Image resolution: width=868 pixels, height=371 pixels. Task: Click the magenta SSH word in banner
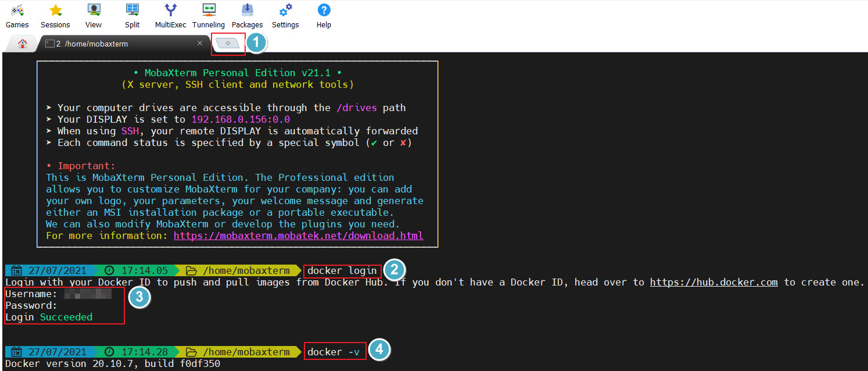[x=130, y=131]
